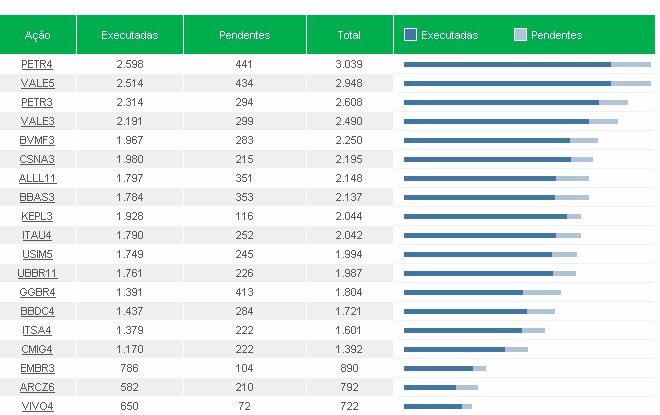Click the PETR4 bar in the chart

click(x=527, y=64)
